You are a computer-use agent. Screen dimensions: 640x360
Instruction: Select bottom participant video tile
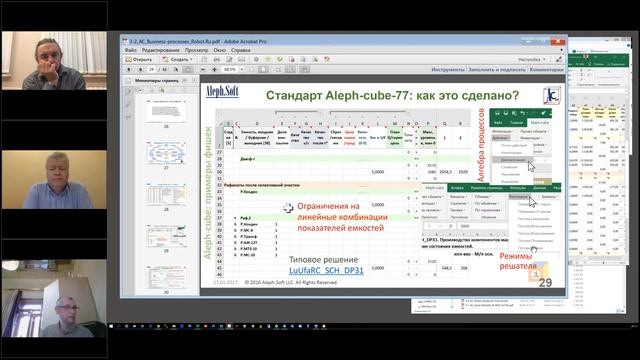pyautogui.click(x=54, y=298)
